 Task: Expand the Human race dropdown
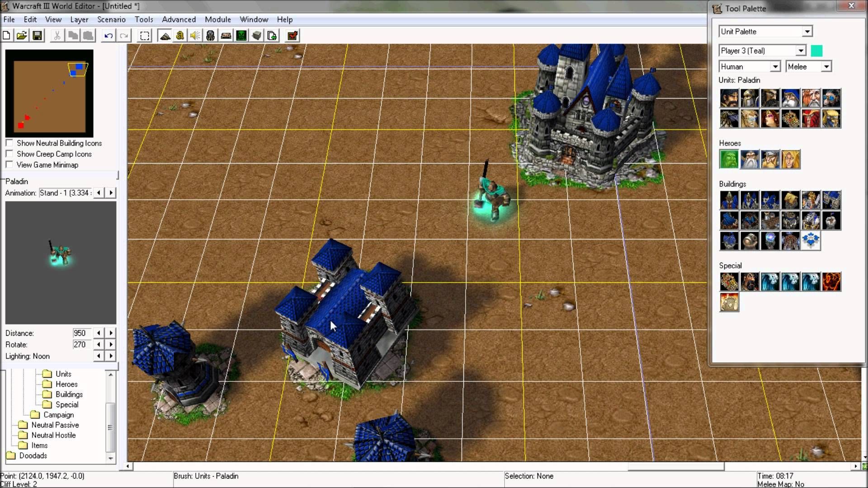point(774,66)
